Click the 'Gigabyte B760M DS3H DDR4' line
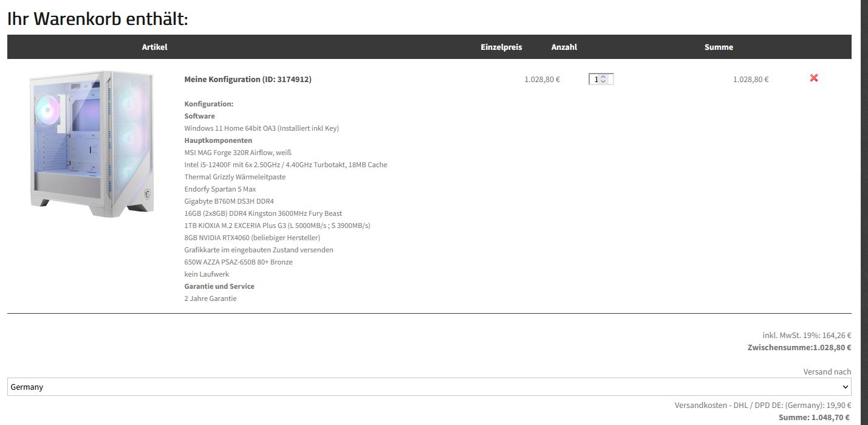 pyautogui.click(x=229, y=201)
